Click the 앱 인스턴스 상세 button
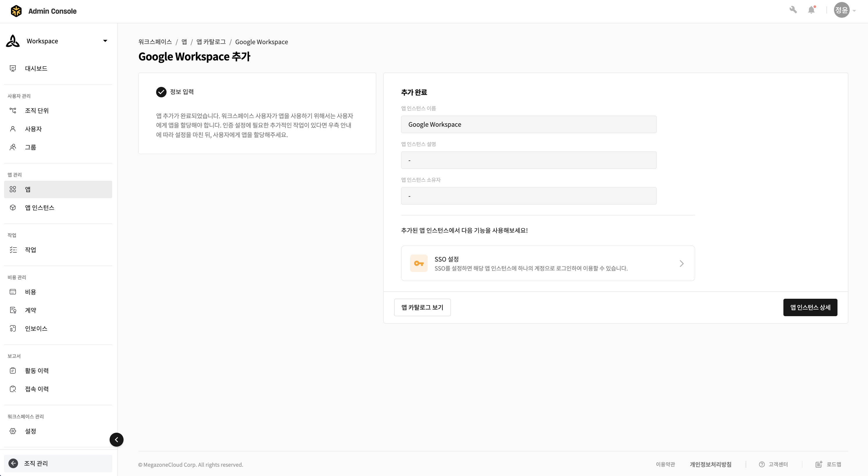The width and height of the screenshot is (868, 476). click(x=810, y=307)
